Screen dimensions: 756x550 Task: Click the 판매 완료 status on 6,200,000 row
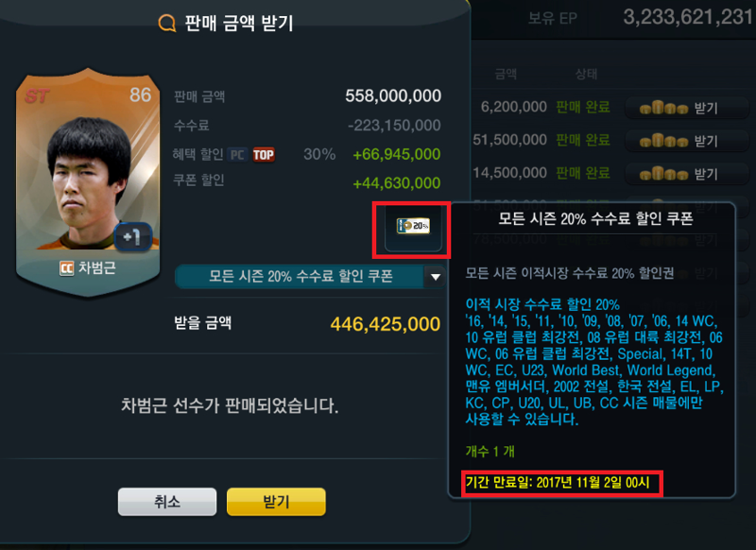[583, 107]
